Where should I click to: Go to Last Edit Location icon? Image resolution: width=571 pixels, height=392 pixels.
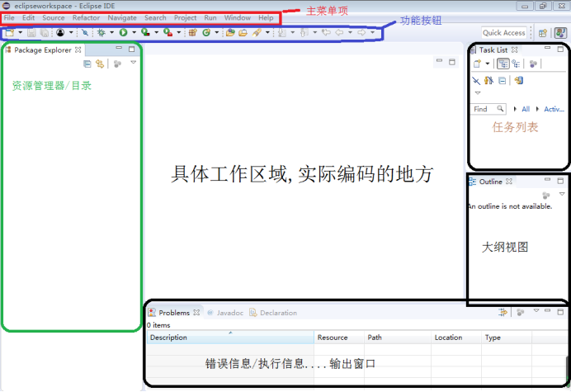[x=326, y=33]
